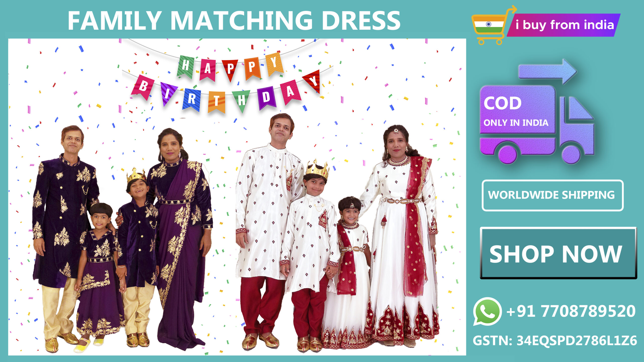
Task: Click the FAMILY MATCHING DRESS heading
Action: point(234,21)
